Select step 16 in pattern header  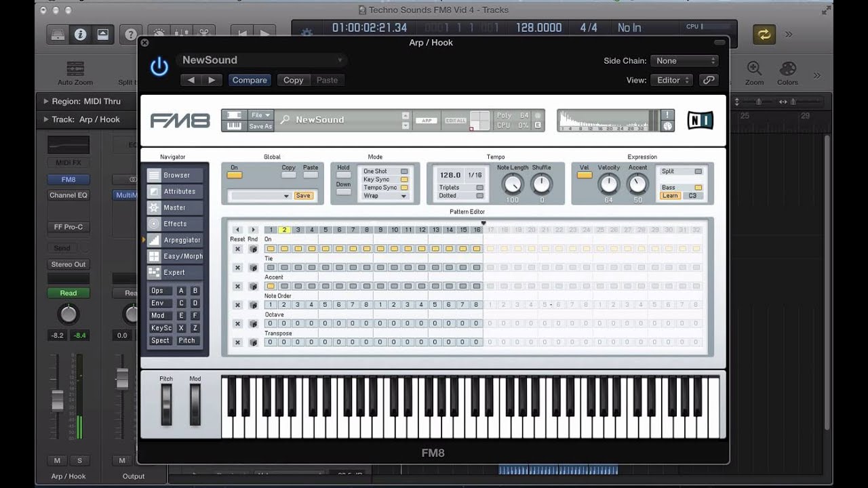tap(477, 230)
